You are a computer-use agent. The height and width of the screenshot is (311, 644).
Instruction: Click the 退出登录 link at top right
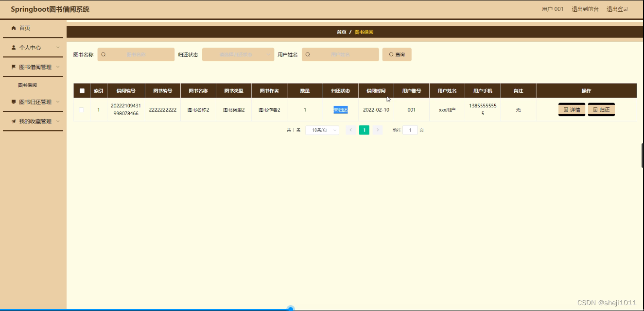617,8
